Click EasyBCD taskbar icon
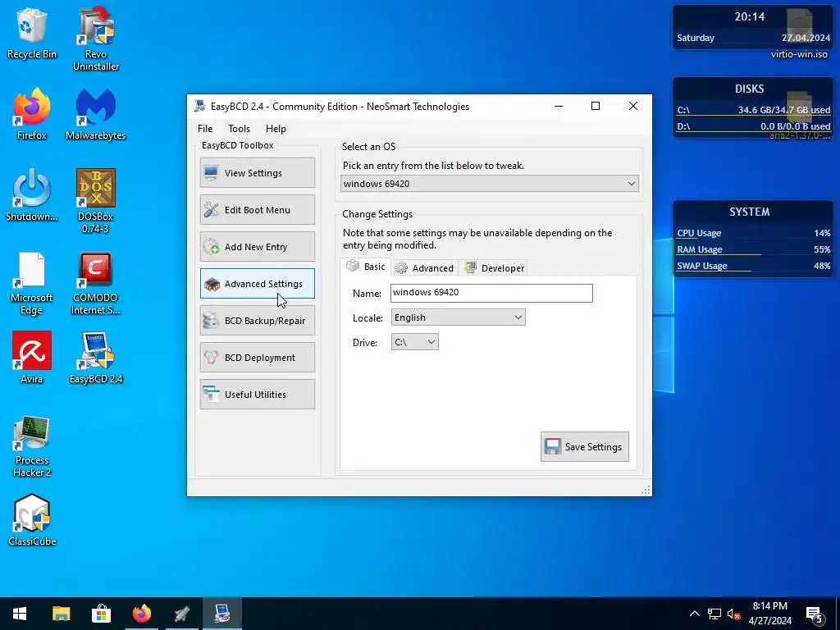 (221, 614)
